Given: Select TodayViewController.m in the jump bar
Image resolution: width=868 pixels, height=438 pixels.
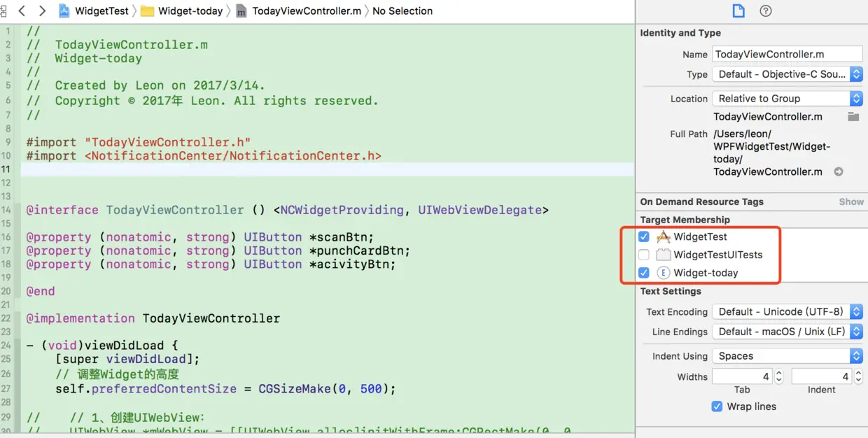Looking at the screenshot, I should 307,10.
